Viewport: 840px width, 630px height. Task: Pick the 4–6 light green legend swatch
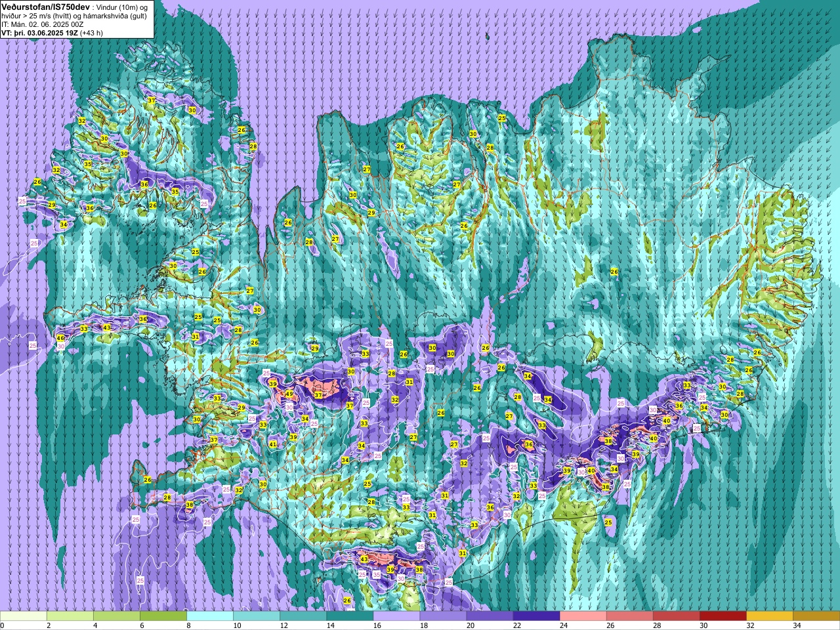click(x=117, y=616)
